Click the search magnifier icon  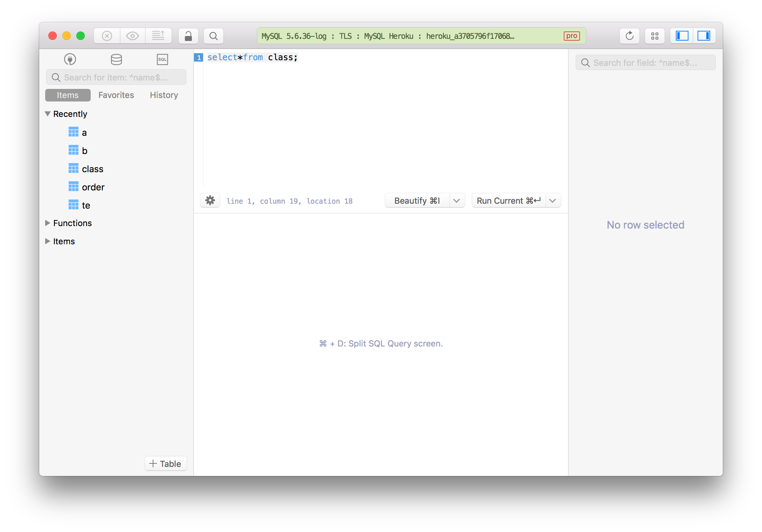click(x=214, y=36)
